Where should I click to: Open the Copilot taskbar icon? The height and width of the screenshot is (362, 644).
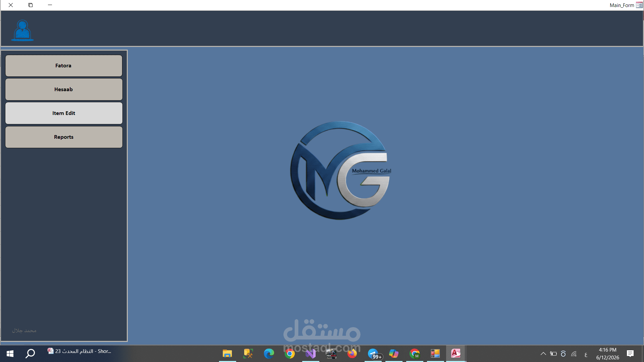(394, 354)
